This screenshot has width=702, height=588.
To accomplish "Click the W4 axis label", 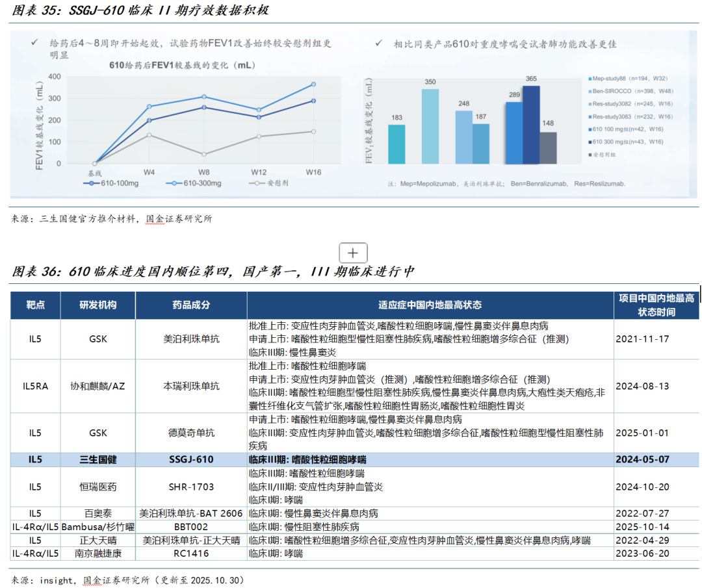I will coord(149,172).
